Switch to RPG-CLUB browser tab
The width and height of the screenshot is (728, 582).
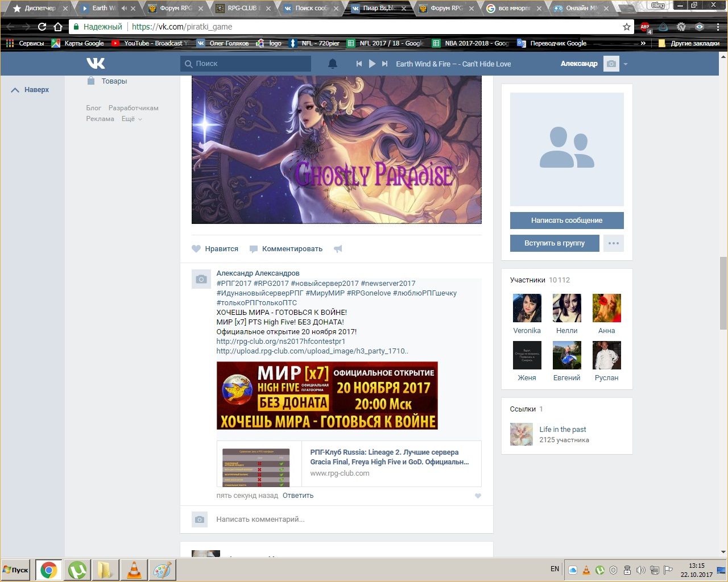[x=243, y=9]
